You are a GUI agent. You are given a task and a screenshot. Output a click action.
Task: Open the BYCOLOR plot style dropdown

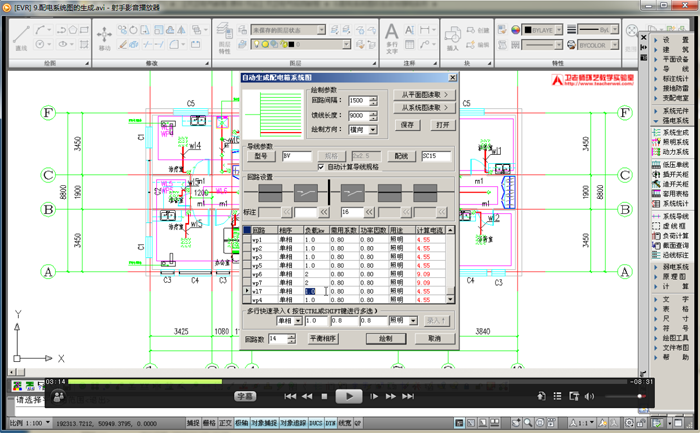point(615,45)
